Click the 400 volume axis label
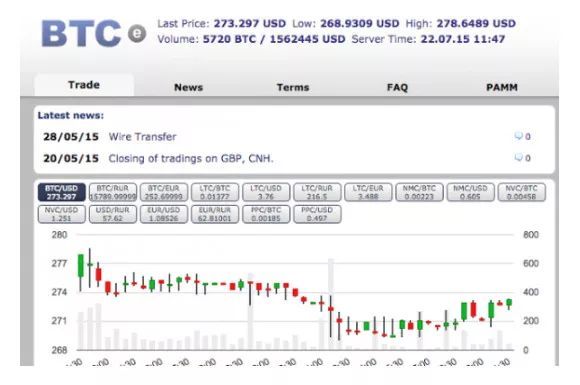Viewport: 580px width, 385px height. [531, 292]
